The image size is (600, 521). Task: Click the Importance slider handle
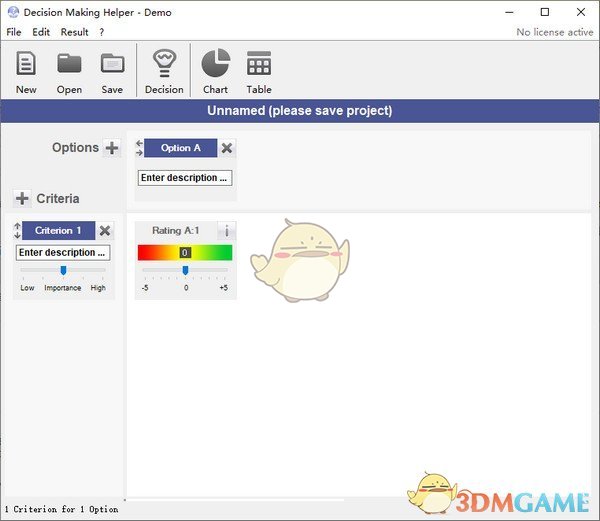click(x=64, y=271)
